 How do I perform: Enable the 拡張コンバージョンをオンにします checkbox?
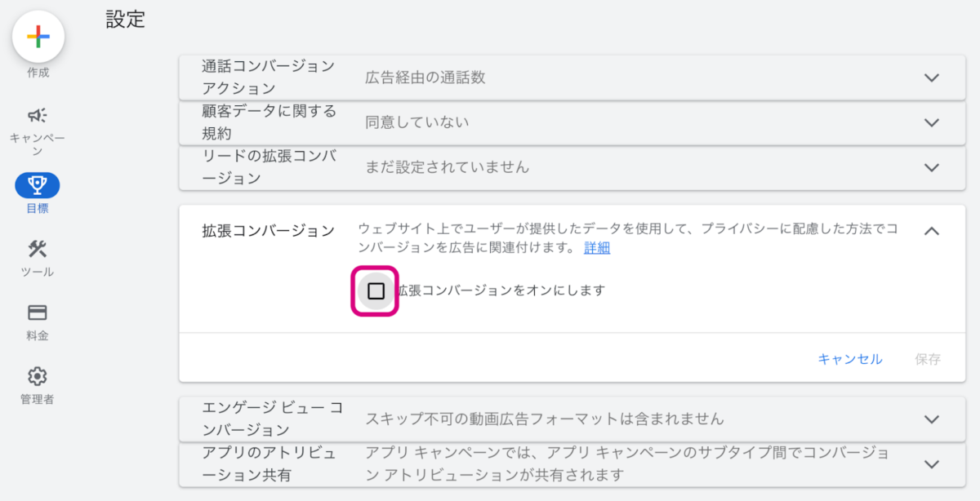376,291
